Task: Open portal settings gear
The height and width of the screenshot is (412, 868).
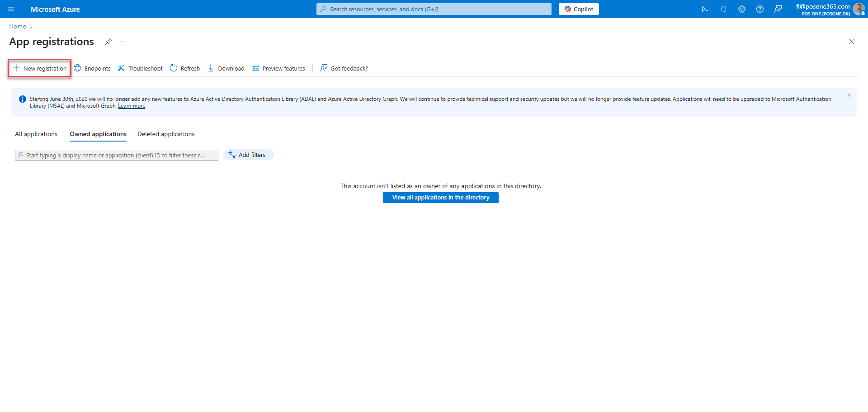Action: (x=742, y=9)
